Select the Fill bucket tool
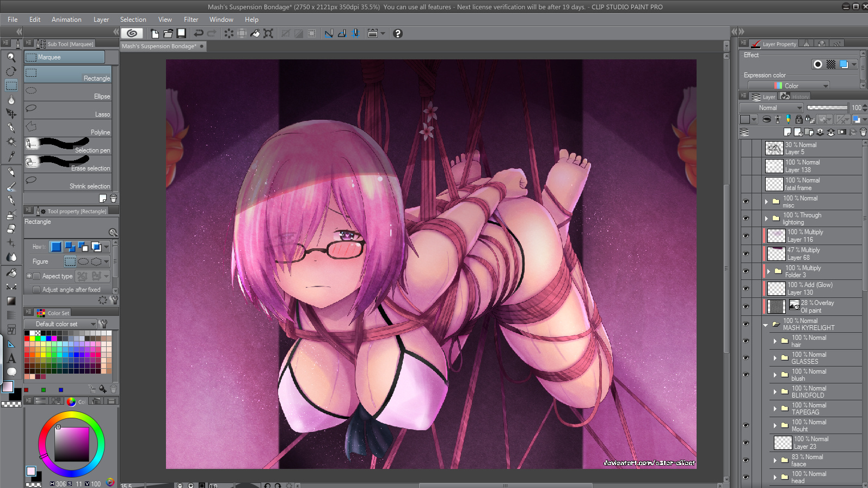This screenshot has width=868, height=488. coord(11,272)
